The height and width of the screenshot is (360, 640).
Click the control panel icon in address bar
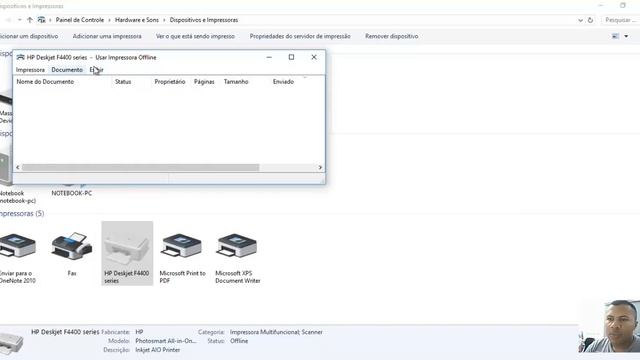41,20
